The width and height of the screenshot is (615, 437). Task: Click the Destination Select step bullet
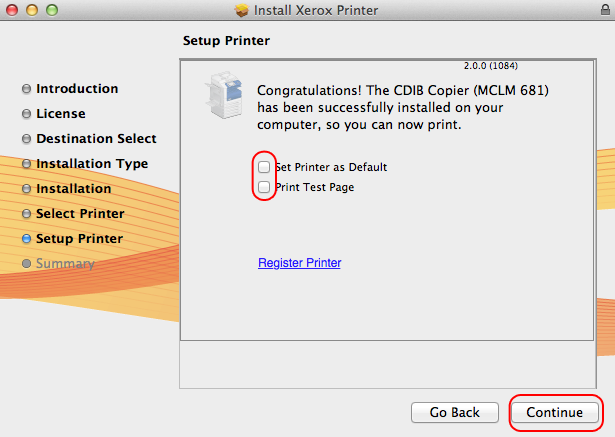[26, 139]
